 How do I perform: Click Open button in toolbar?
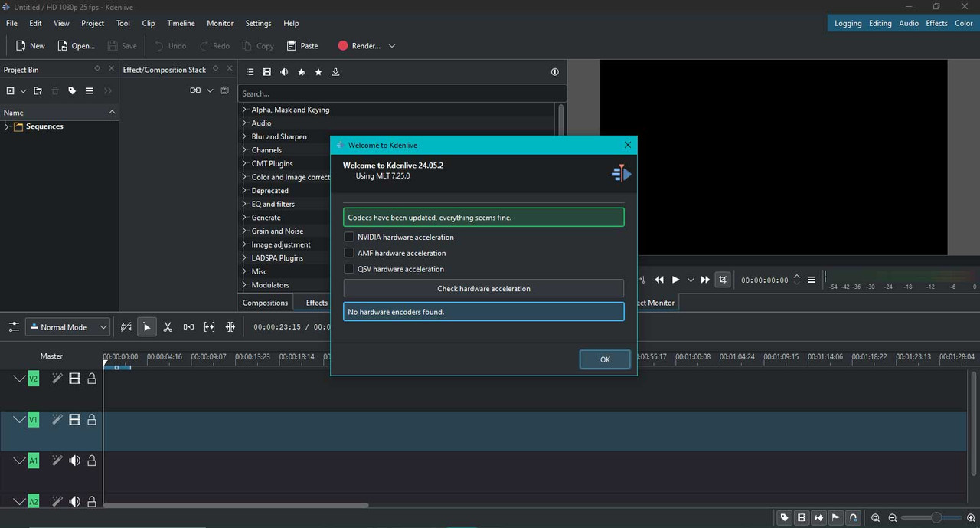click(76, 46)
